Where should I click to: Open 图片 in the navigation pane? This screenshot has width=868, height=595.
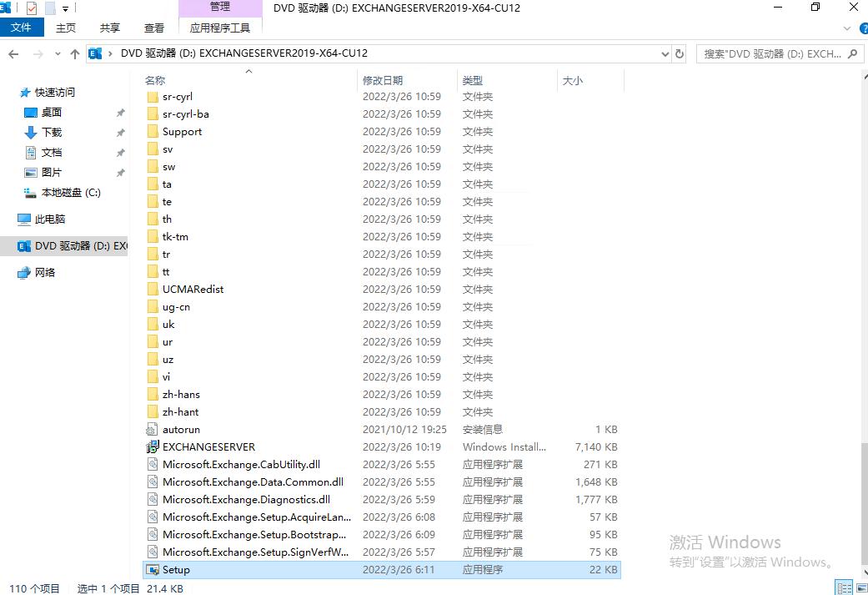(x=52, y=172)
